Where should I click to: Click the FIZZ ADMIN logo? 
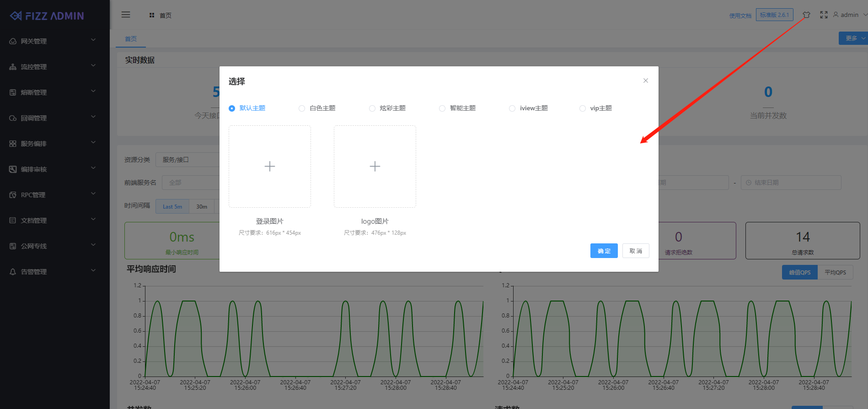(47, 16)
